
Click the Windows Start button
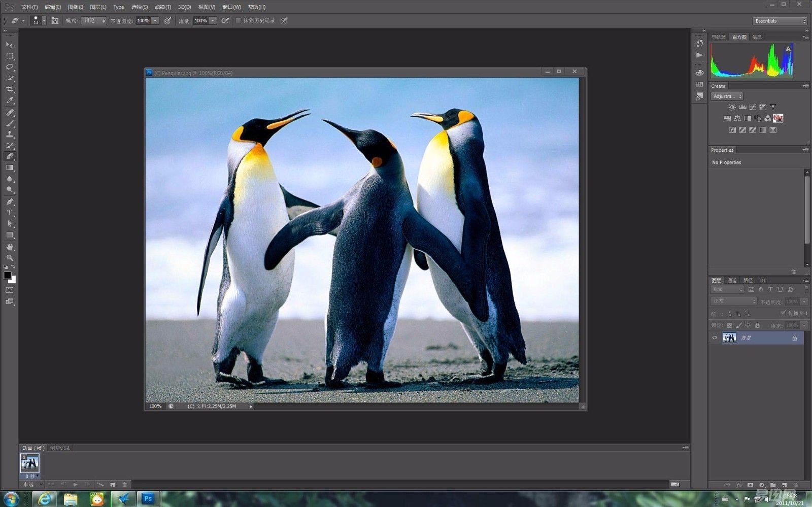coord(11,499)
